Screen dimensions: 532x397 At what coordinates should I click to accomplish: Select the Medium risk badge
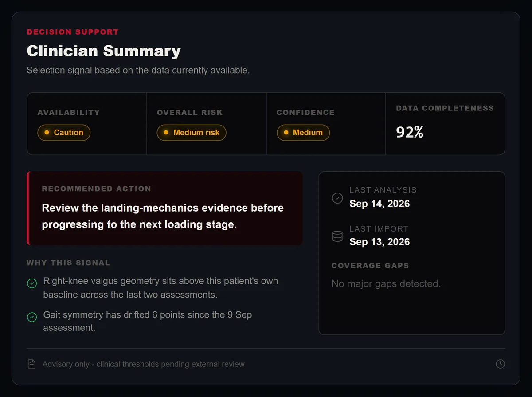click(x=192, y=133)
